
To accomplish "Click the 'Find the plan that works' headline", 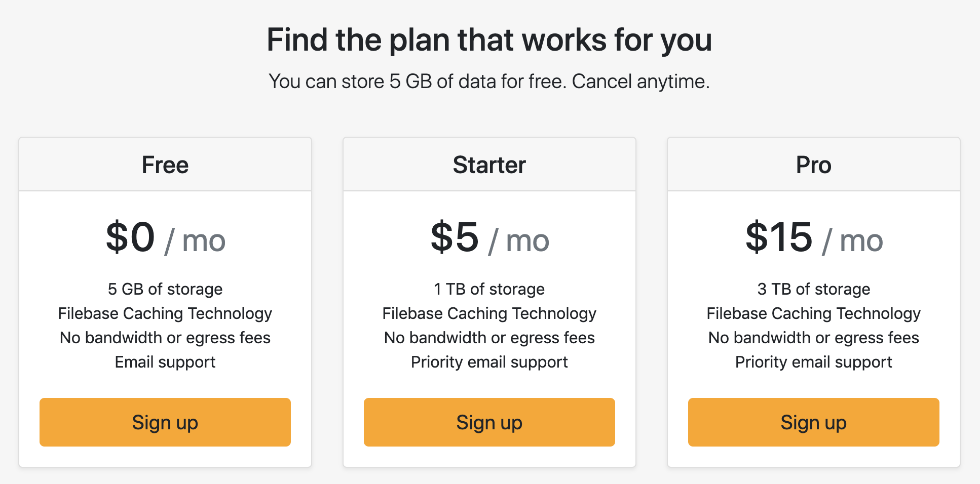I will [x=489, y=40].
